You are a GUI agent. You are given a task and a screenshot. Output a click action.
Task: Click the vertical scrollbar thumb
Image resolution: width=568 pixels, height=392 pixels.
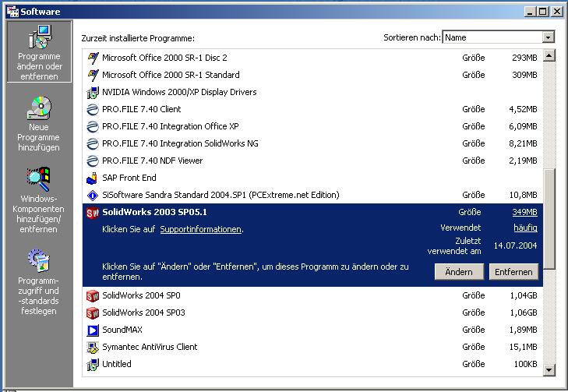(549, 219)
